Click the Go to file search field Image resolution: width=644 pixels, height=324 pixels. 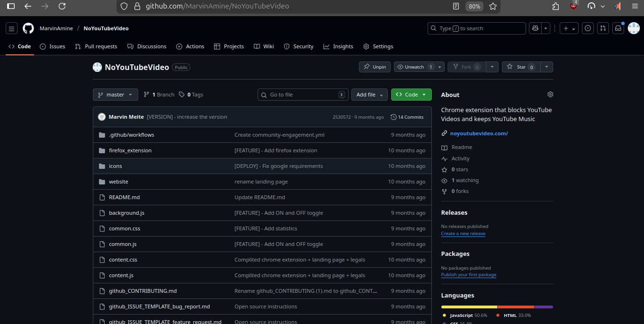click(303, 95)
